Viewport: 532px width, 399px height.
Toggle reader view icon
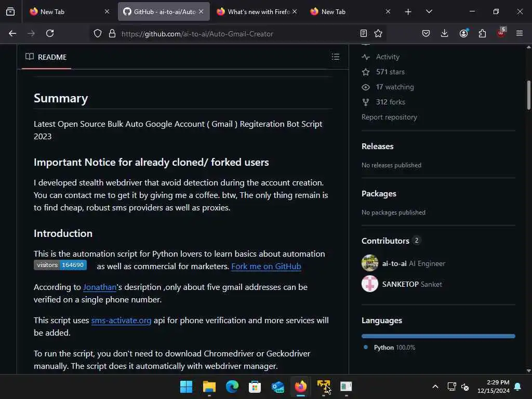pos(363,33)
